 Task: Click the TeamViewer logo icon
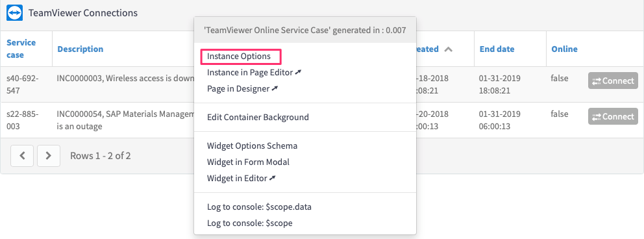pyautogui.click(x=14, y=13)
